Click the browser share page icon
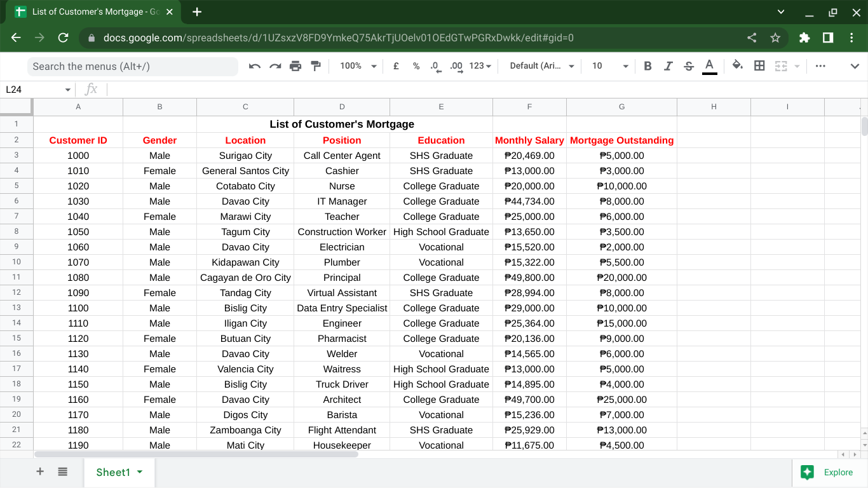868x488 pixels. tap(752, 37)
